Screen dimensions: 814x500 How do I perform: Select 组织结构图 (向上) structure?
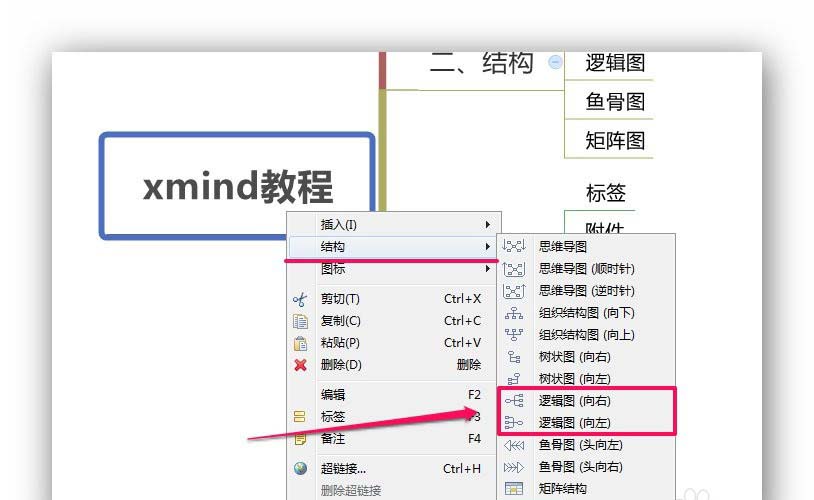(587, 335)
